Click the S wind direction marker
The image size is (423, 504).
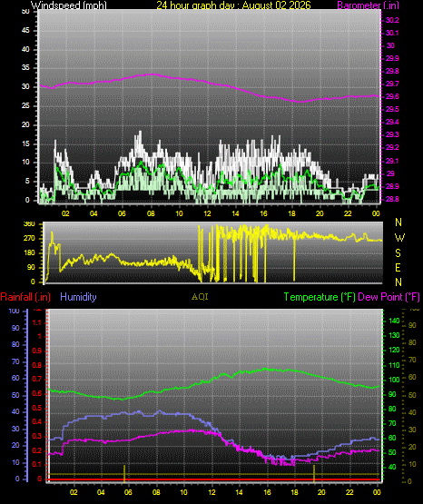[x=398, y=253]
